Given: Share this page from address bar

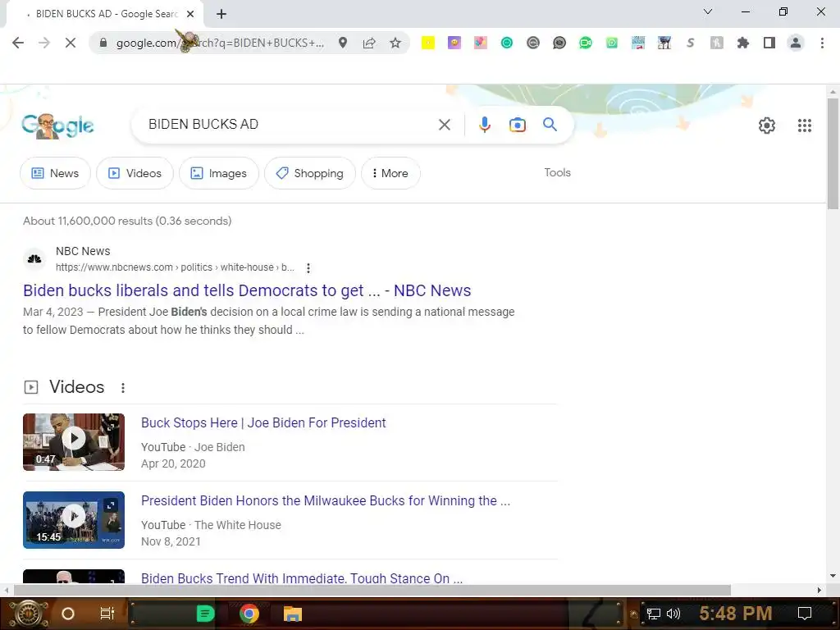Looking at the screenshot, I should (x=369, y=43).
